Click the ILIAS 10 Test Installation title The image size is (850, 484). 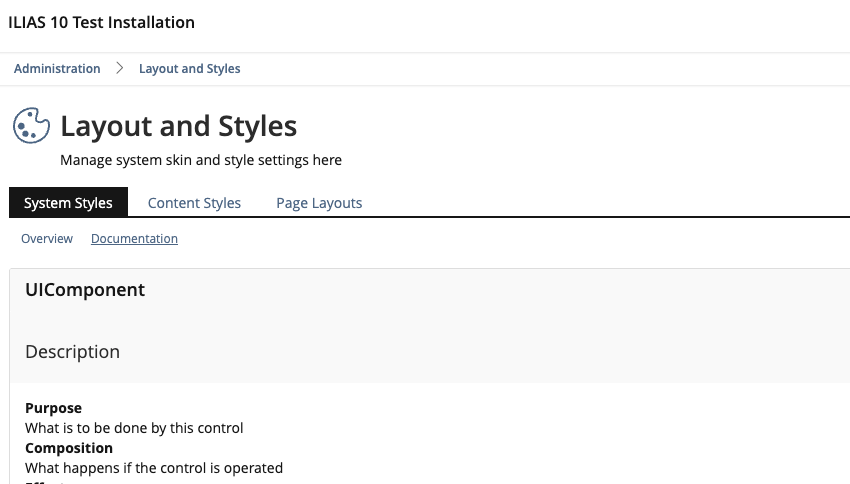[101, 22]
